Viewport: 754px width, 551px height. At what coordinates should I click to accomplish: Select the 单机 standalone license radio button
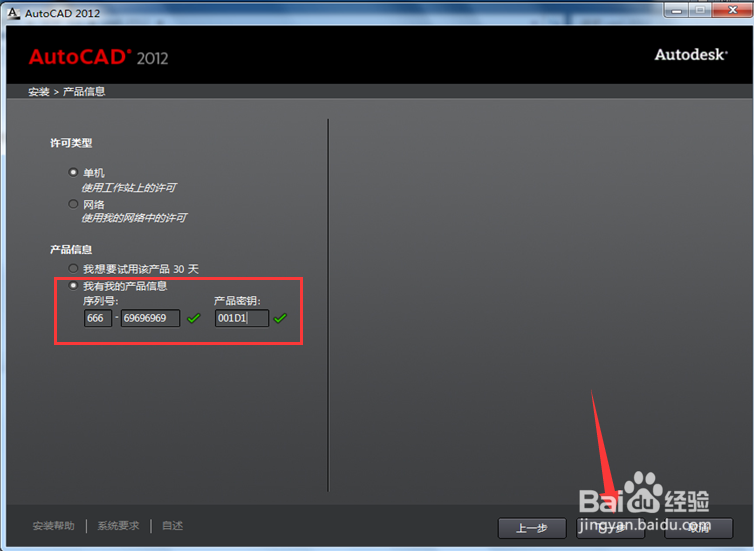click(73, 172)
